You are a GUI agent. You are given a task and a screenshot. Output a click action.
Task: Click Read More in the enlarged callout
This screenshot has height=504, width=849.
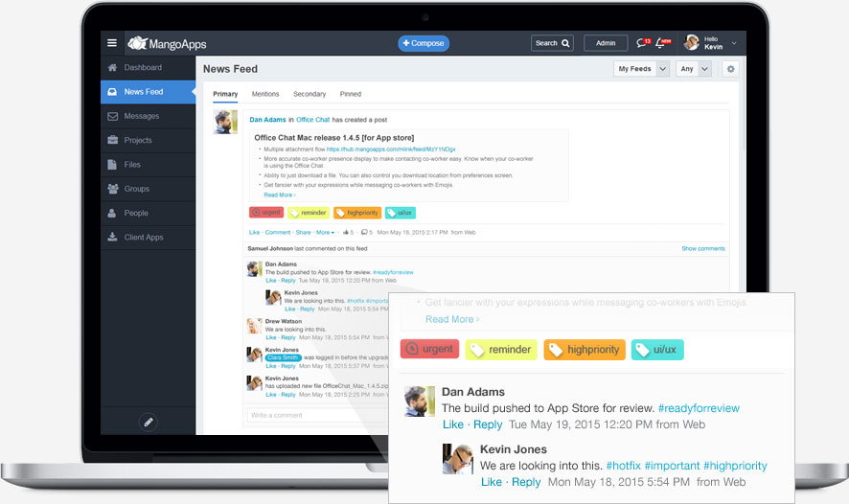pos(452,319)
